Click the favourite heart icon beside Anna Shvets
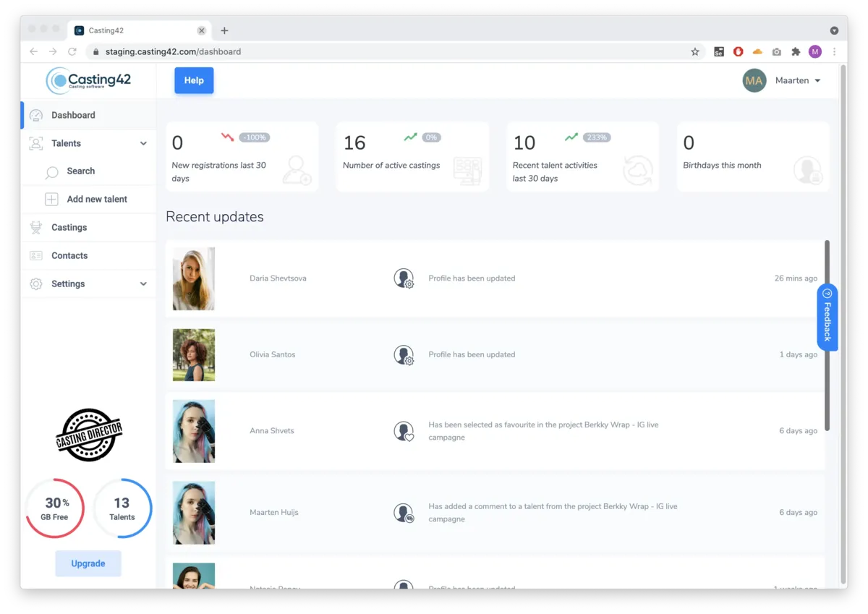 click(404, 431)
